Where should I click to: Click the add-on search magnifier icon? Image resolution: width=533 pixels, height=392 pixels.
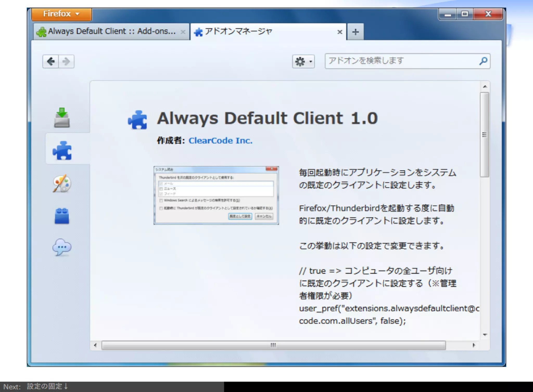click(483, 61)
